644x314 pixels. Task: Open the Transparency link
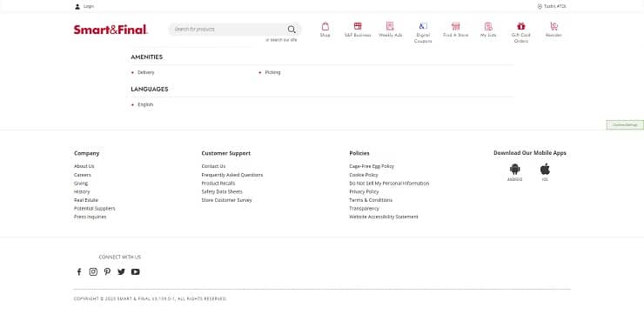[365, 209]
